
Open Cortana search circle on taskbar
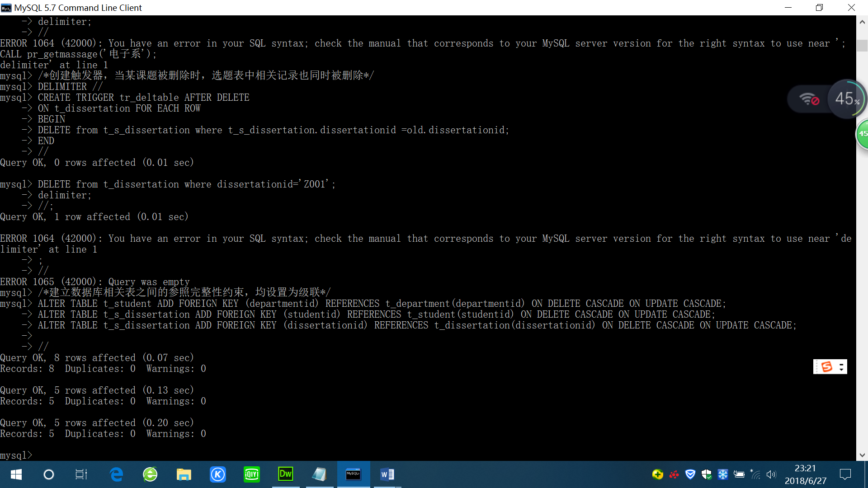pos(49,474)
